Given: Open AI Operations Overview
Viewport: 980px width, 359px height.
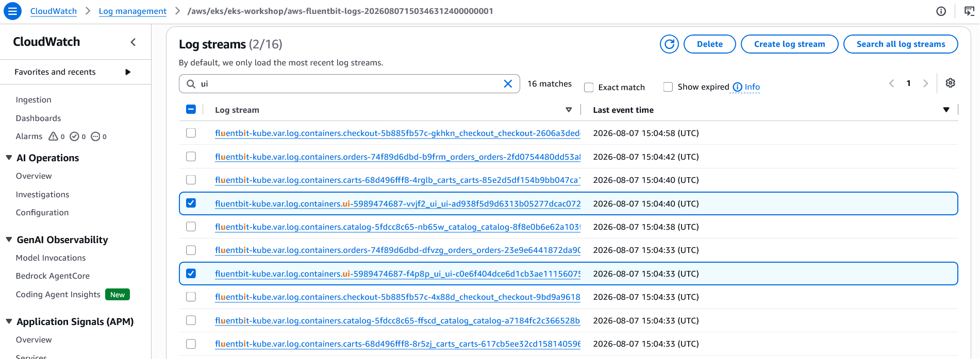Looking at the screenshot, I should 34,176.
